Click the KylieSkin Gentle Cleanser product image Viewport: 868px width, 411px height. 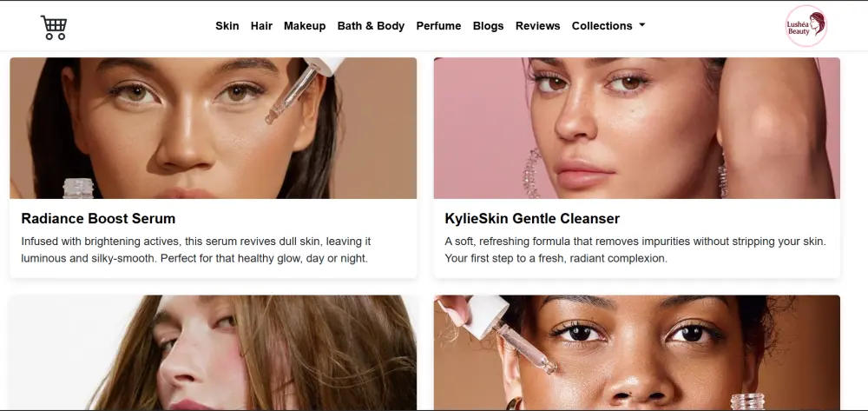pyautogui.click(x=636, y=128)
